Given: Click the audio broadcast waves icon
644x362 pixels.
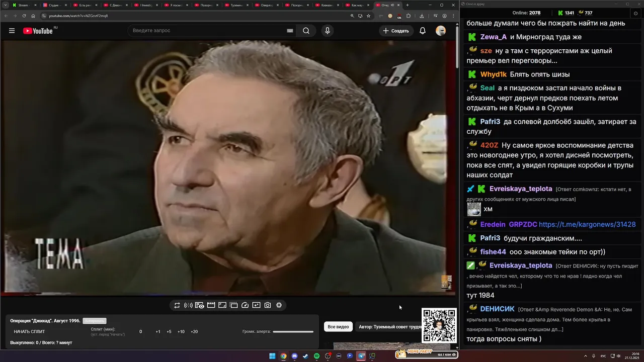Looking at the screenshot, I should pos(188,305).
